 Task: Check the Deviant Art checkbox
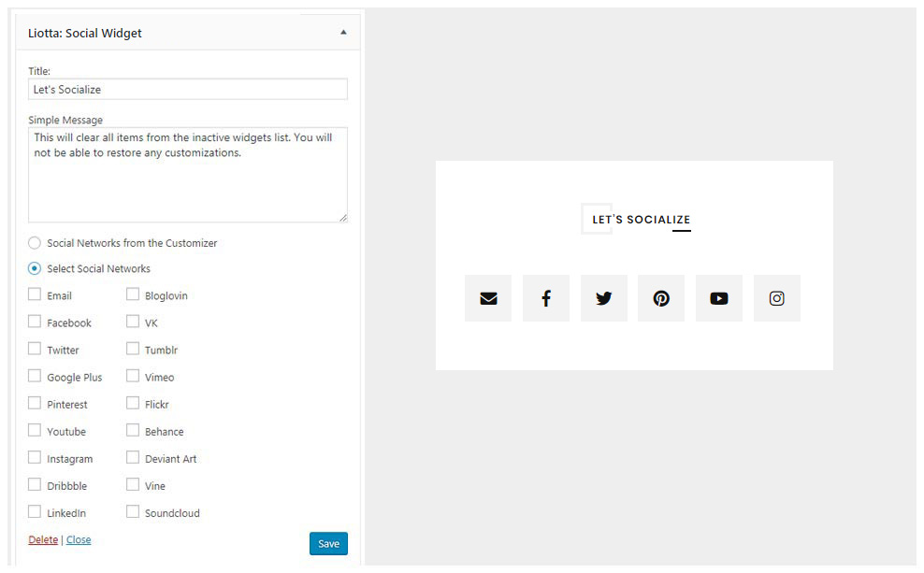(133, 457)
